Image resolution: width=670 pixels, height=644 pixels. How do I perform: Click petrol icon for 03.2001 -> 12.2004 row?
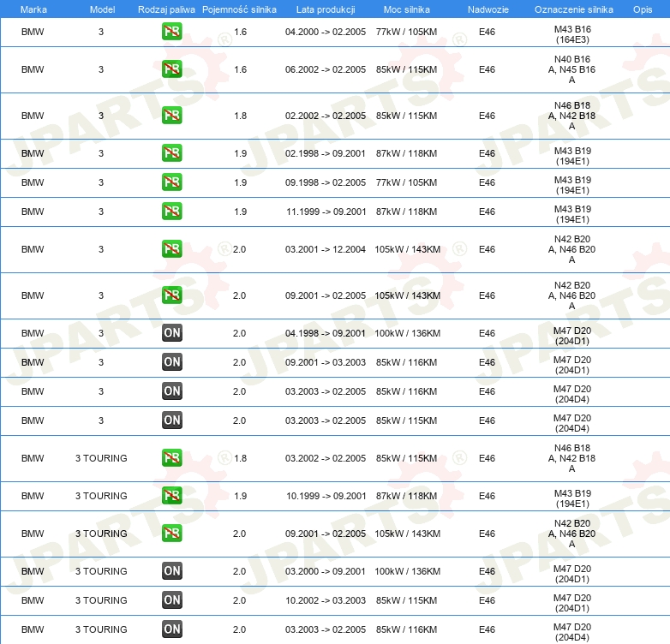point(171,249)
